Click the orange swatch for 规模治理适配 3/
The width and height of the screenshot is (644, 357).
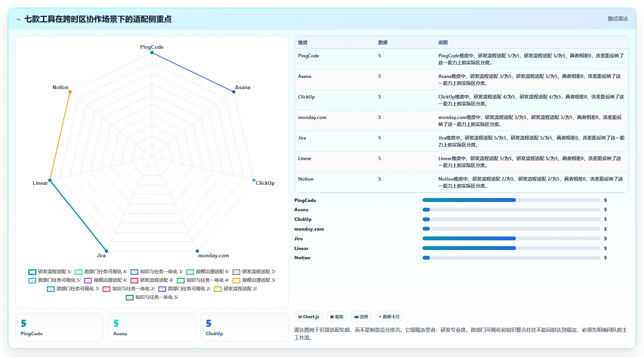coord(236,280)
